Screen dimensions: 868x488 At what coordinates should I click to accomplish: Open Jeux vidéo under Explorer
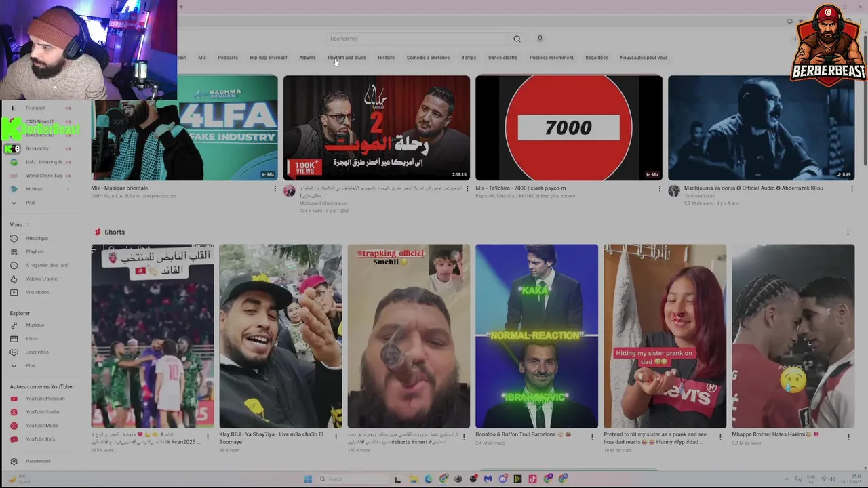(x=37, y=352)
